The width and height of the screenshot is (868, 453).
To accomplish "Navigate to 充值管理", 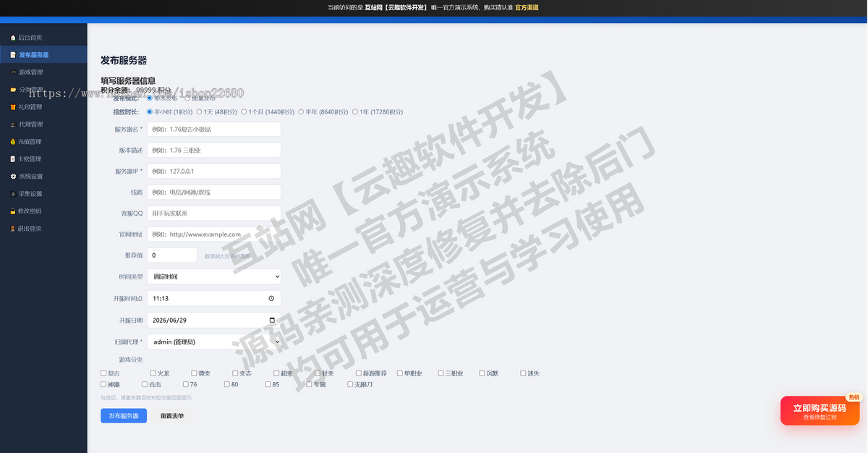I will [x=43, y=142].
